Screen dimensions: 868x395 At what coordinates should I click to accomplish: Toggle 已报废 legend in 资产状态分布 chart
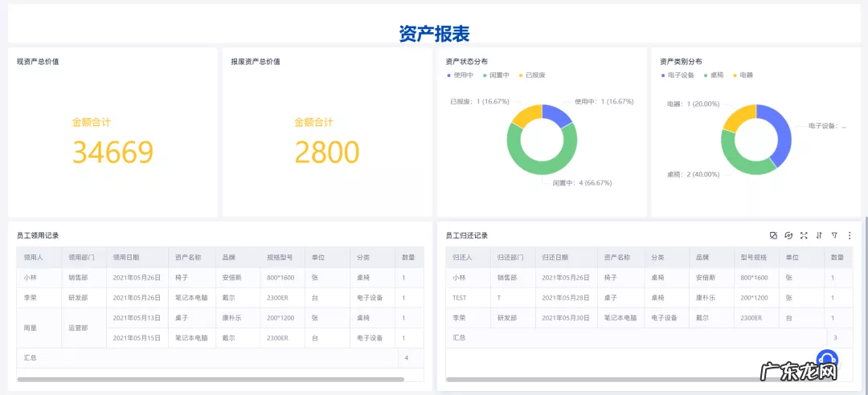[x=531, y=75]
